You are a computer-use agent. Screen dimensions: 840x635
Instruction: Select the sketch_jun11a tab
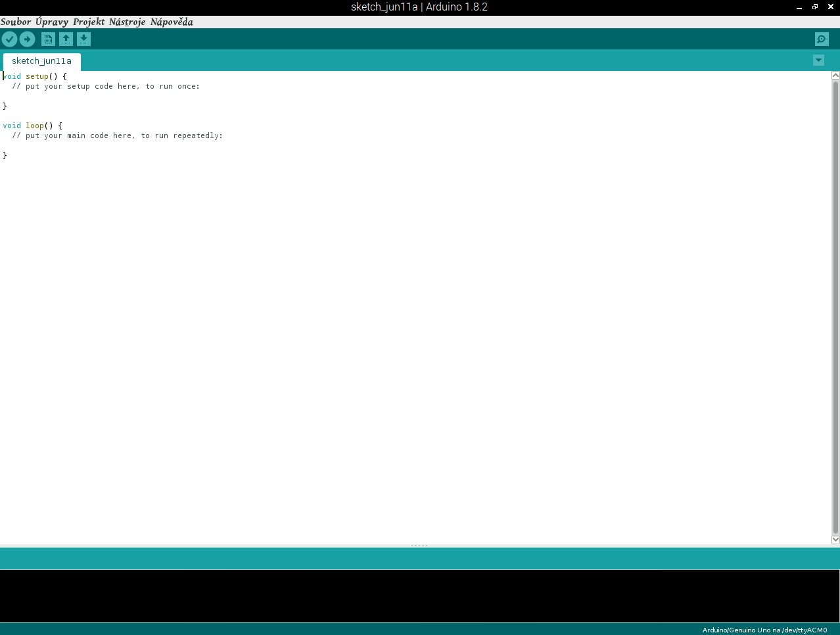click(42, 61)
